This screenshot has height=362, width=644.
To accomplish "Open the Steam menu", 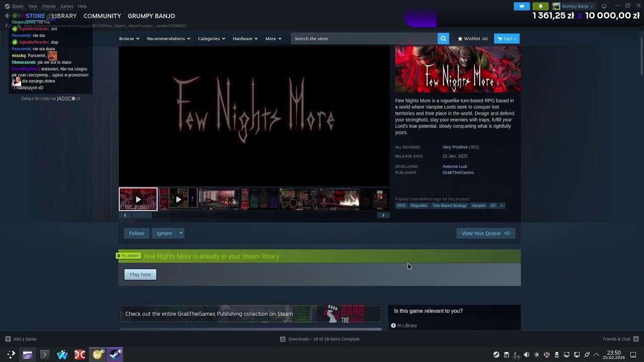I will 18,6.
